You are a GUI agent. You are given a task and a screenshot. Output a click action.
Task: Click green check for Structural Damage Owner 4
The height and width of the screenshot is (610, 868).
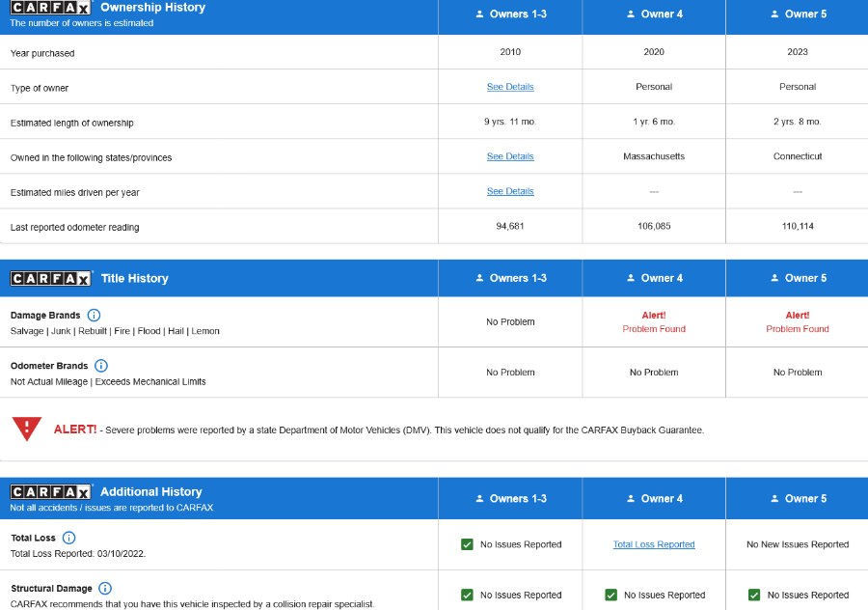(x=611, y=596)
